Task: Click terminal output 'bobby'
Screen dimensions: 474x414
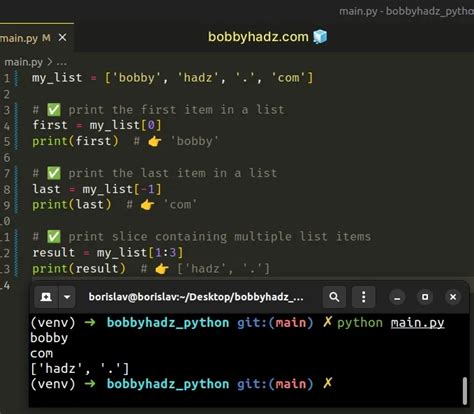Action: coord(49,338)
